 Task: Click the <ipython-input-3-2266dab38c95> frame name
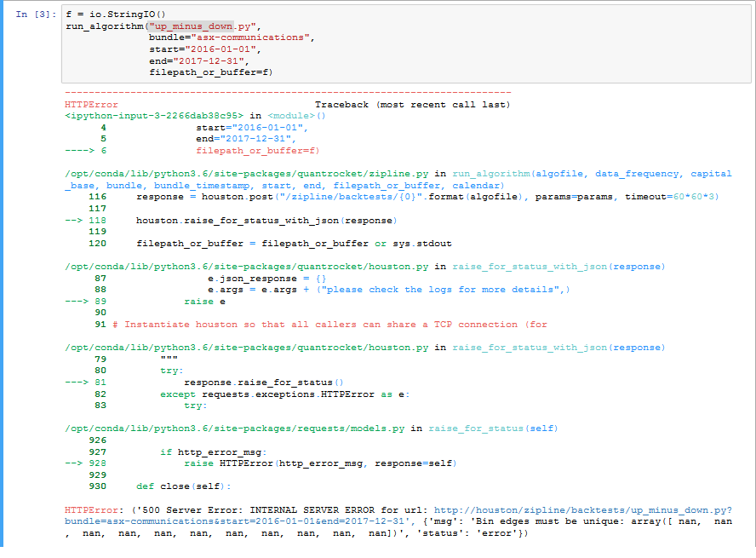154,116
